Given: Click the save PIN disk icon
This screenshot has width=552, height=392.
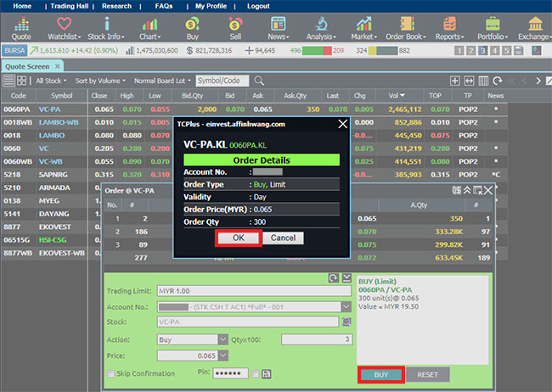Looking at the screenshot, I should [268, 374].
